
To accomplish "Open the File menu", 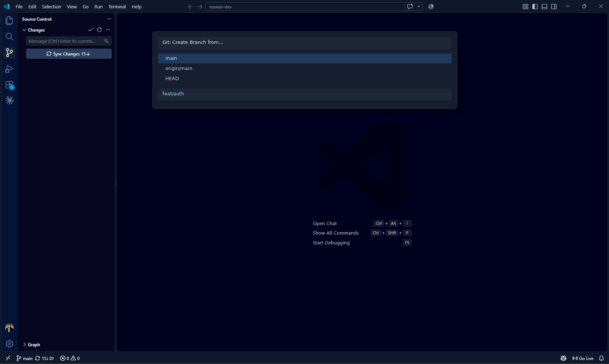I will pyautogui.click(x=19, y=7).
